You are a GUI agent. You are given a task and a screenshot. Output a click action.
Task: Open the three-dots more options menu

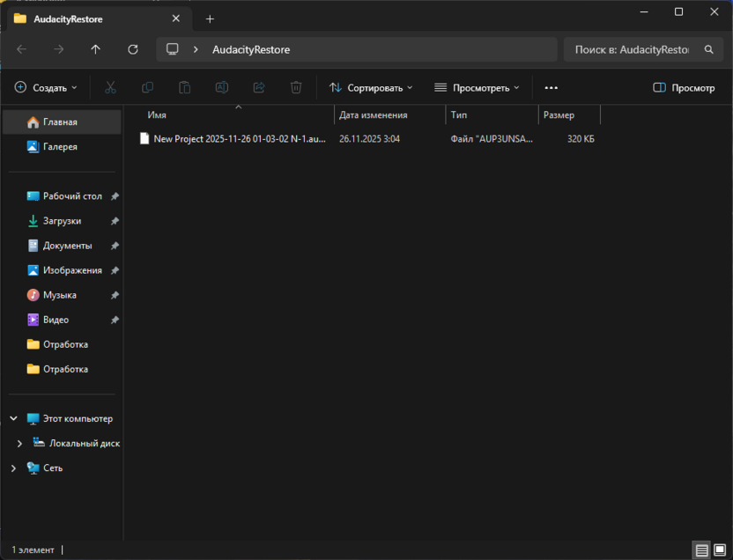pos(552,88)
